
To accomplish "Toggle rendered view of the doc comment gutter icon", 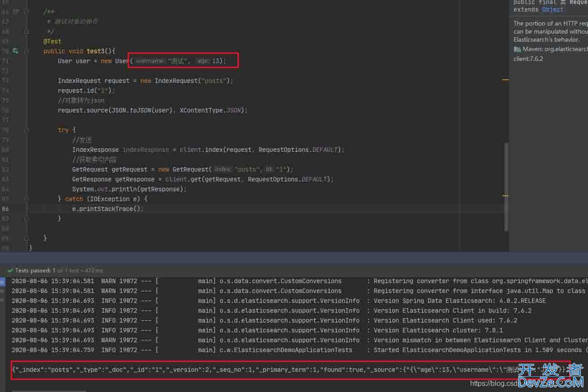I will click(16, 12).
